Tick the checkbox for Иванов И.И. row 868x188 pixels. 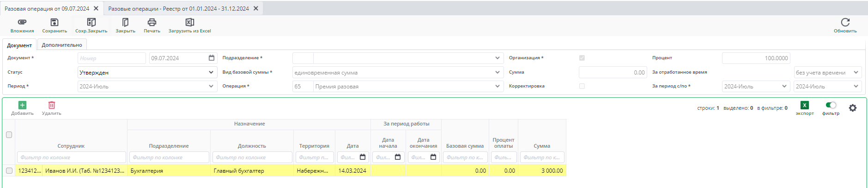click(x=9, y=170)
